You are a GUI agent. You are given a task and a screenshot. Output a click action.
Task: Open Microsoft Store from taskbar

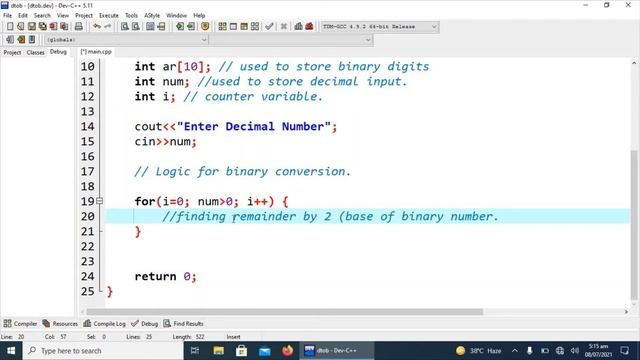pyautogui.click(x=241, y=351)
